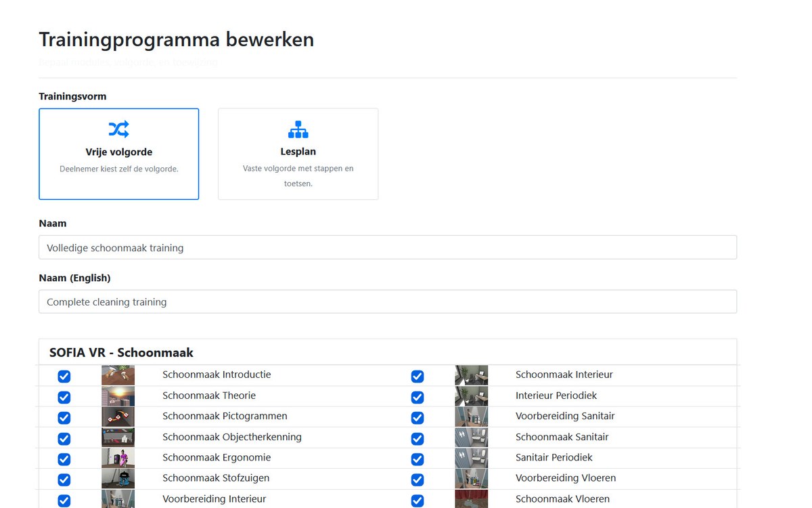Select the Vrije volgorde training form card
The width and height of the screenshot is (812, 508).
point(119,154)
